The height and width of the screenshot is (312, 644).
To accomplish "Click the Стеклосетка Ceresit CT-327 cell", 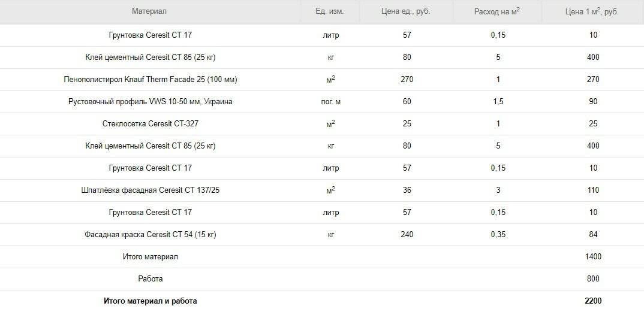I will click(150, 124).
